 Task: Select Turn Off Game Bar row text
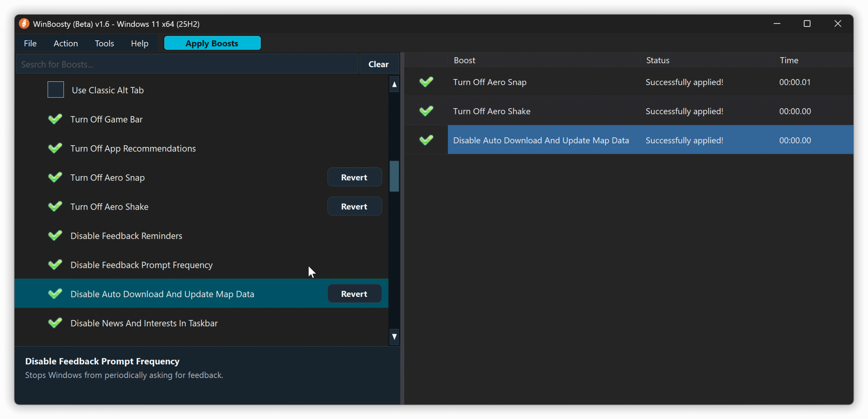(106, 119)
